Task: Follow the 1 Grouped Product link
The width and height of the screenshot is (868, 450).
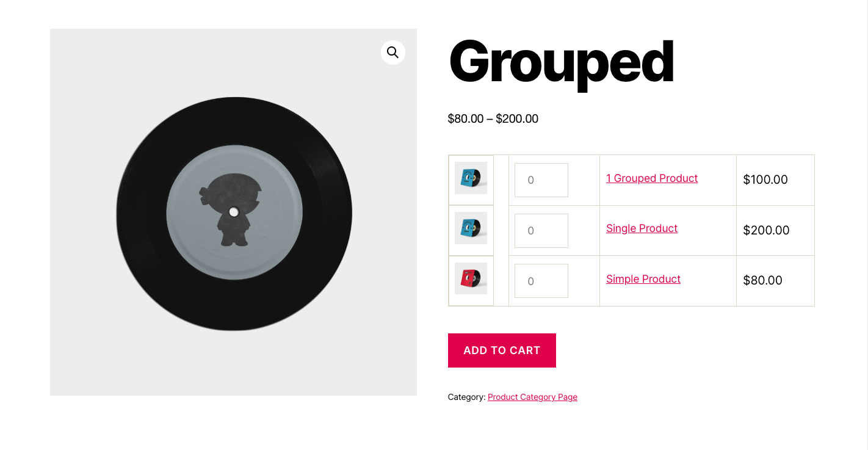Action: (651, 178)
